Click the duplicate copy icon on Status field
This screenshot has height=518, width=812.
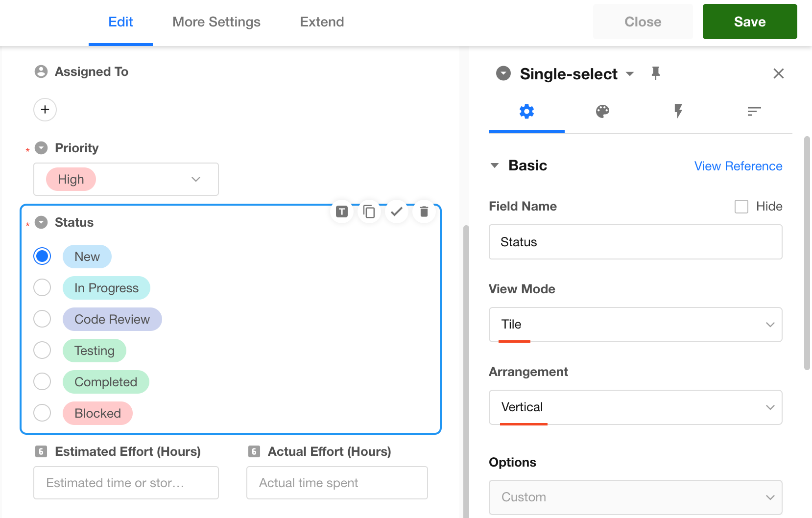click(369, 212)
